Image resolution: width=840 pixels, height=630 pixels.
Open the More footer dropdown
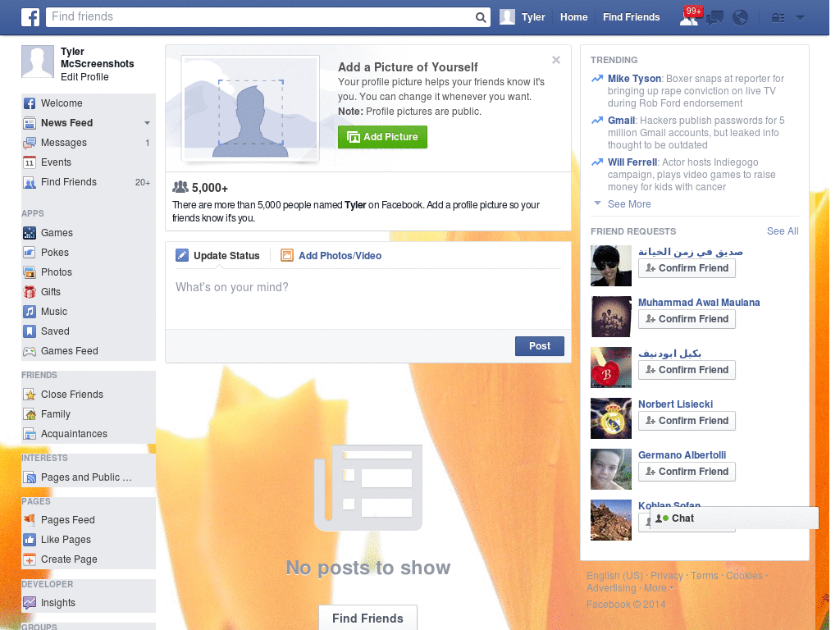tap(659, 587)
